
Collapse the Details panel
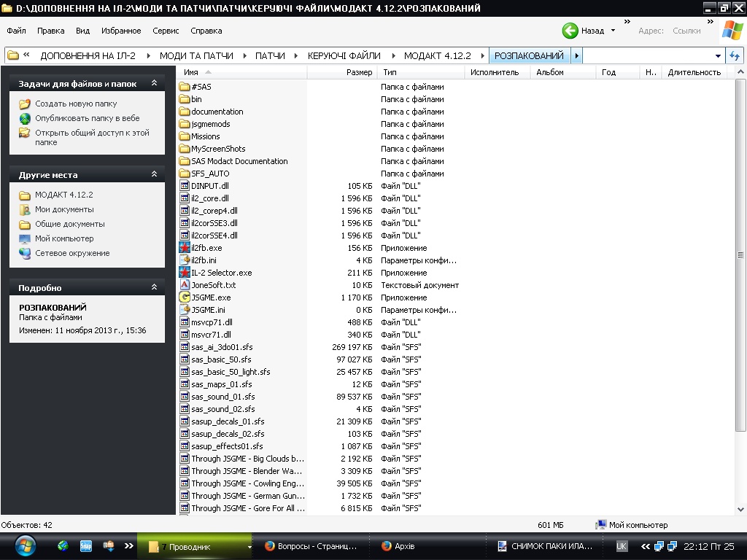point(155,287)
